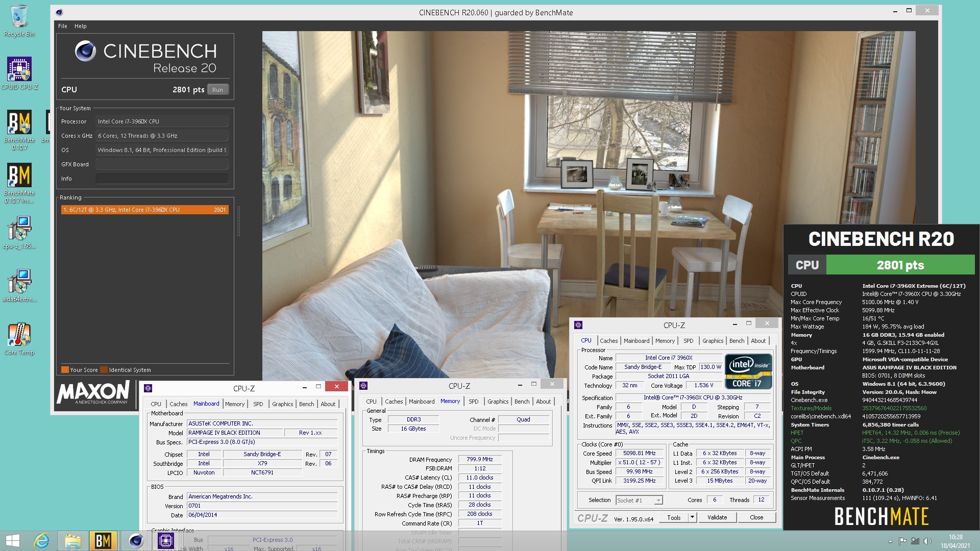The width and height of the screenshot is (980, 551).
Task: Switch to SPD tab in right CPU-Z window
Action: pyautogui.click(x=688, y=341)
